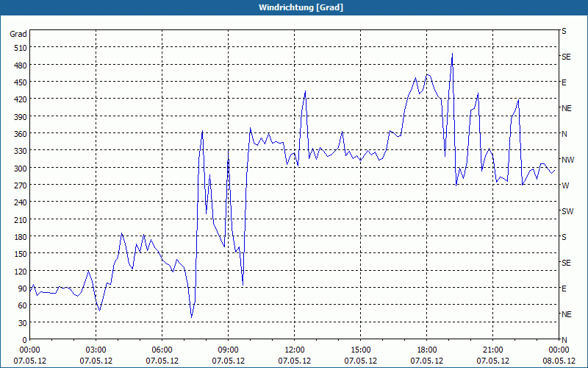Viewport: 588px width, 368px height.
Task: Select the 270 y-axis value
Action: point(21,185)
